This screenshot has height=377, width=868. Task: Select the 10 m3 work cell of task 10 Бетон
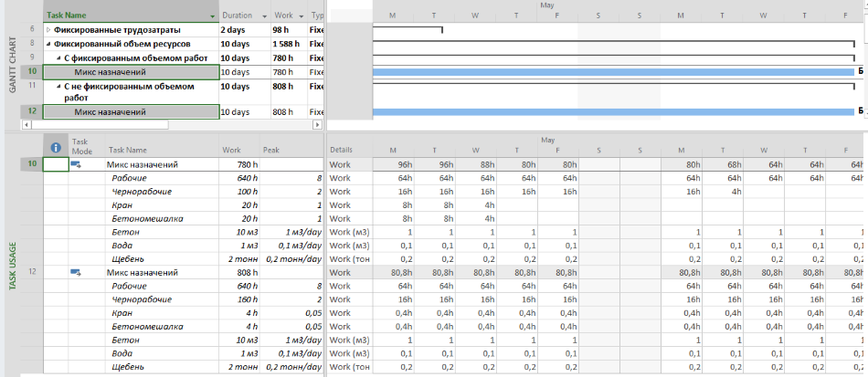click(x=239, y=232)
